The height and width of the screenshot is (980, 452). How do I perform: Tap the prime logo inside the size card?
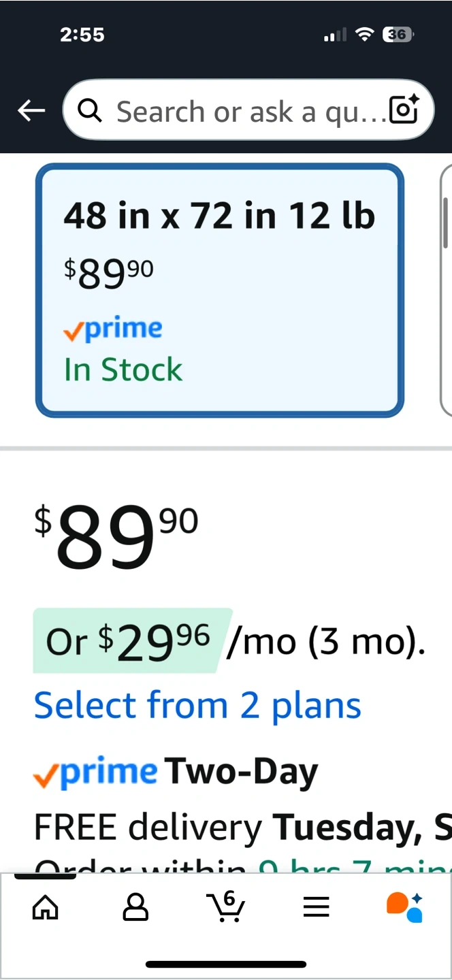113,329
